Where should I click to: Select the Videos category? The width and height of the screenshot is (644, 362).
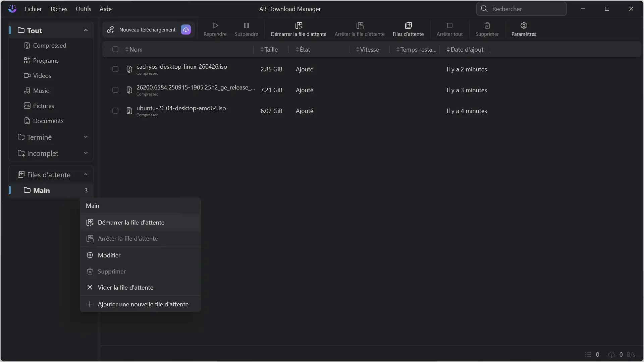pyautogui.click(x=51, y=75)
